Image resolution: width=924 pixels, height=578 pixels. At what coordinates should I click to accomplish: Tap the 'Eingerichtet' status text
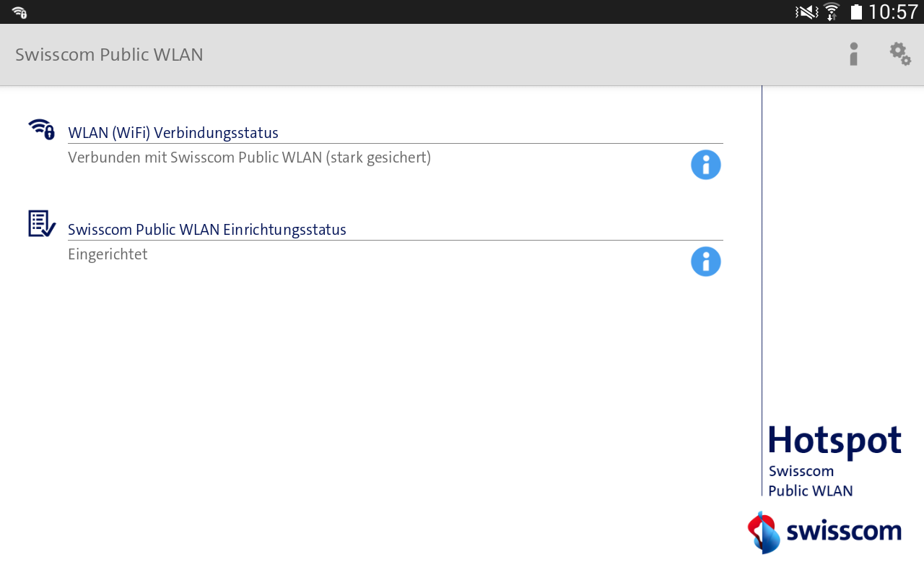click(108, 254)
